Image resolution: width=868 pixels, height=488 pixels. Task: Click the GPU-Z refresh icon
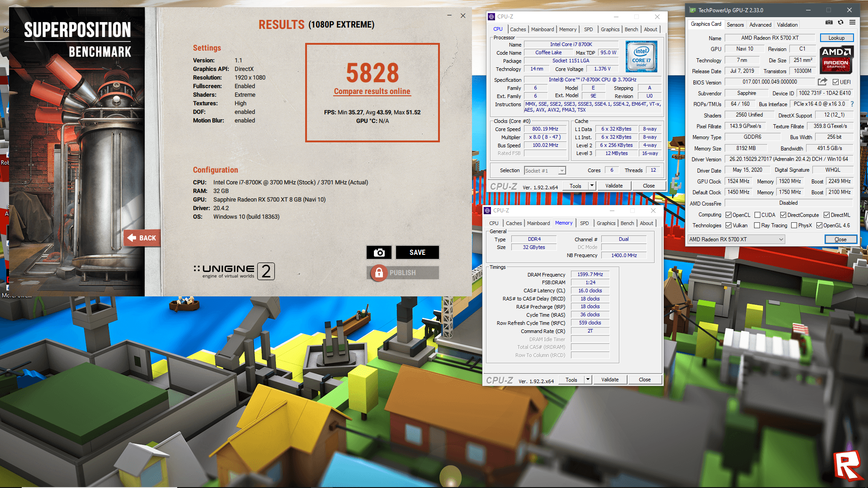(840, 22)
